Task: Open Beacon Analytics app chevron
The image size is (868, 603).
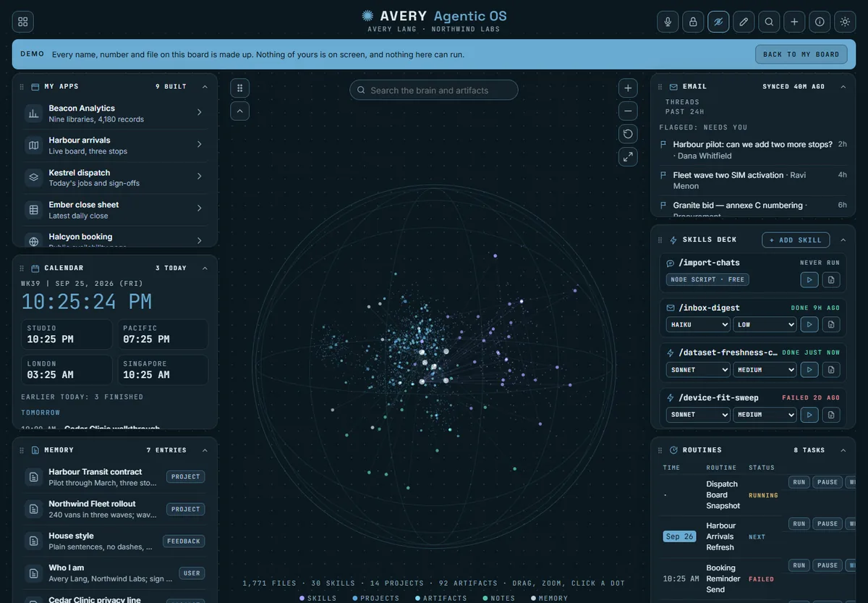Action: click(199, 113)
